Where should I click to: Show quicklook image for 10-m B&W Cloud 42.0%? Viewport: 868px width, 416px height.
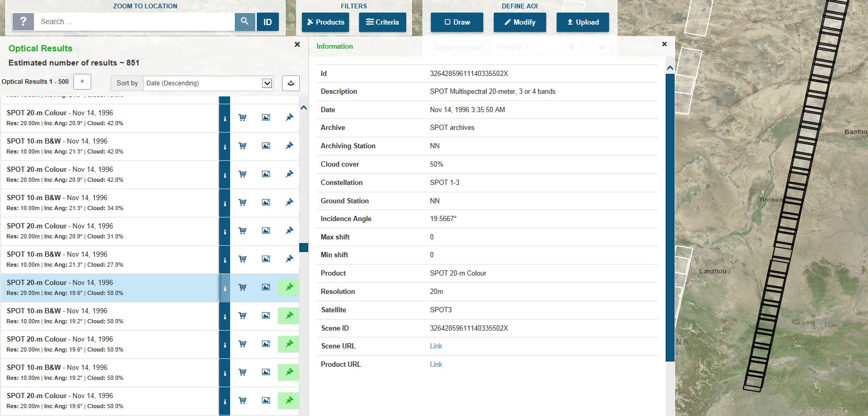coord(266,146)
